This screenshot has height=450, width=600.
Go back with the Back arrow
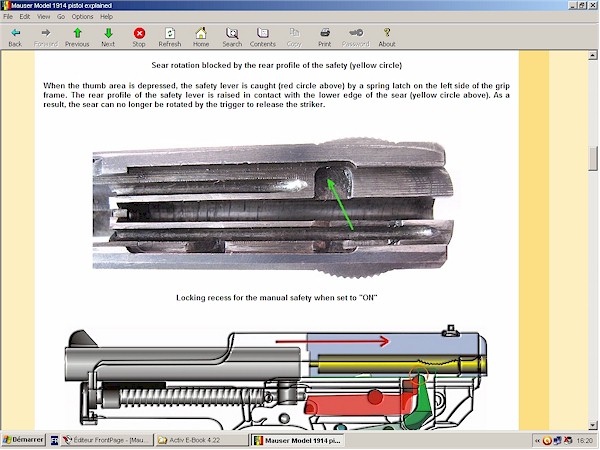pos(15,37)
